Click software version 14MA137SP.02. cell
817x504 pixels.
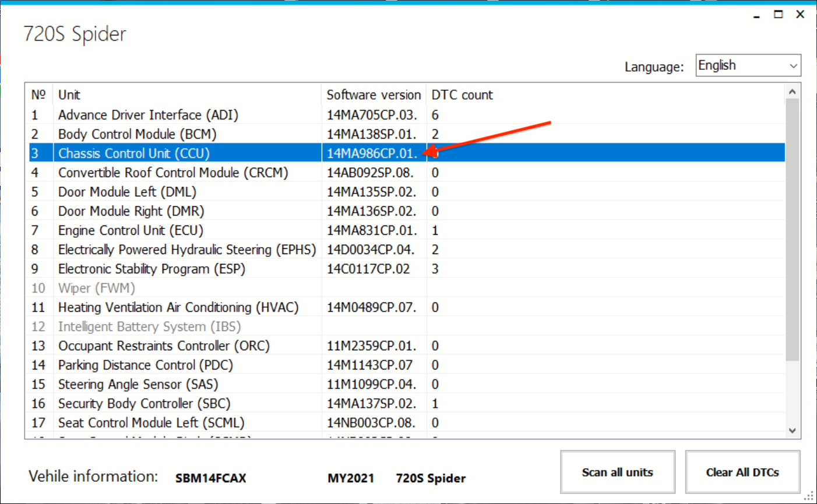(372, 403)
